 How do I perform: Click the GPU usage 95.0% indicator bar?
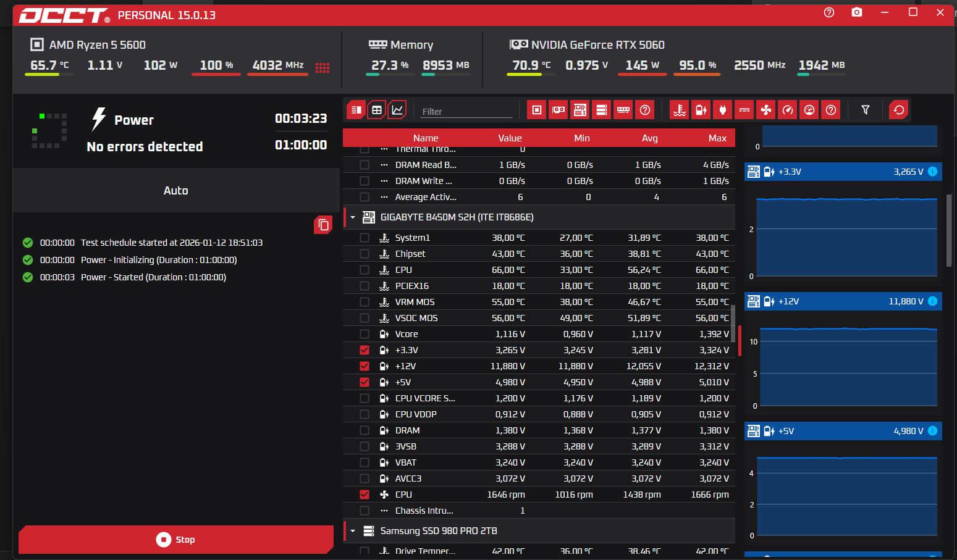(x=696, y=74)
